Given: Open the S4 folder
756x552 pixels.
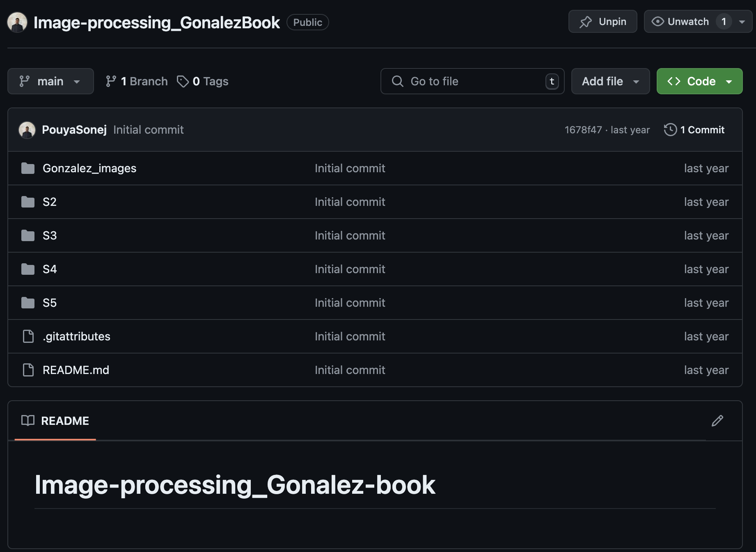Looking at the screenshot, I should (50, 269).
